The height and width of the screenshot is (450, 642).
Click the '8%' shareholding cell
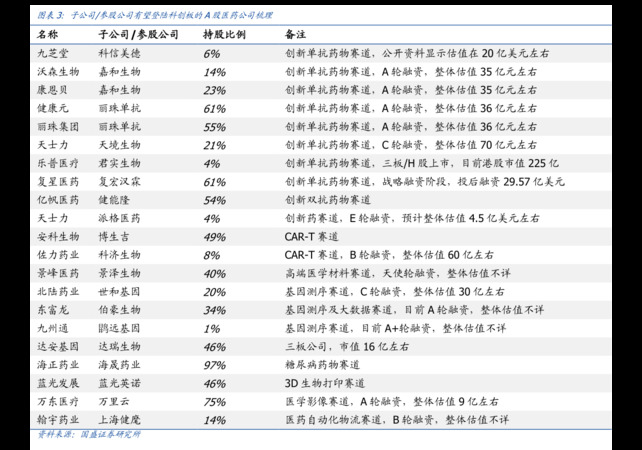(x=212, y=256)
